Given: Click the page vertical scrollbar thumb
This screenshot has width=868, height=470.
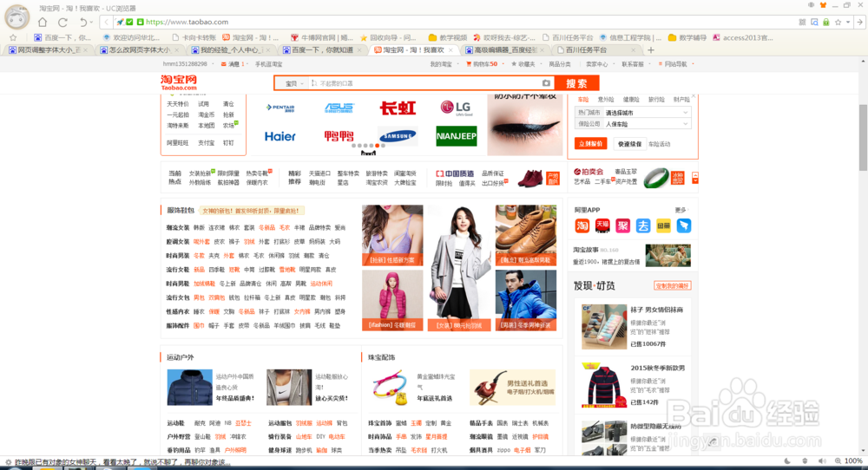Looking at the screenshot, I should [x=863, y=137].
